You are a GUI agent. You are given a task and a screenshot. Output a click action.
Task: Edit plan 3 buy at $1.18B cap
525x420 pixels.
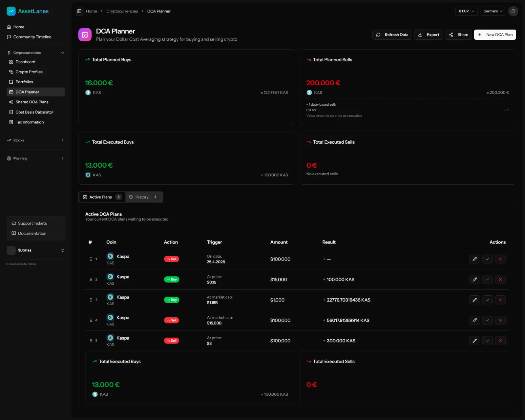pos(474,300)
